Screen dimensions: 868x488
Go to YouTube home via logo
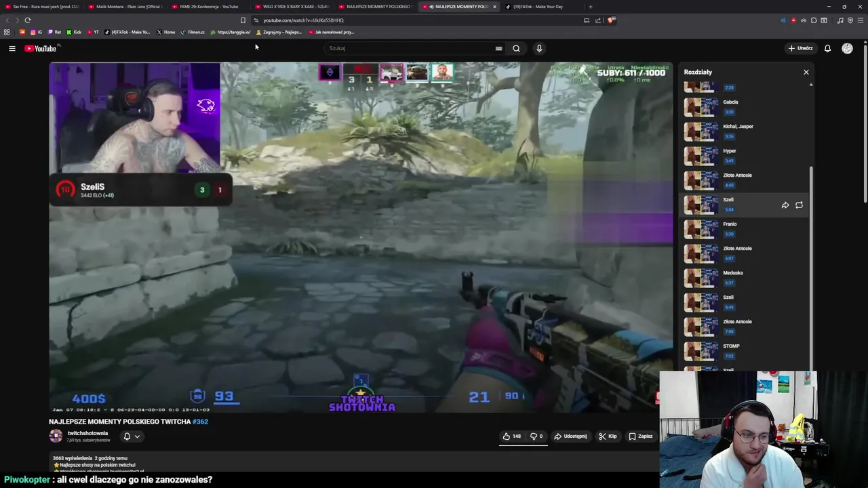click(x=41, y=48)
